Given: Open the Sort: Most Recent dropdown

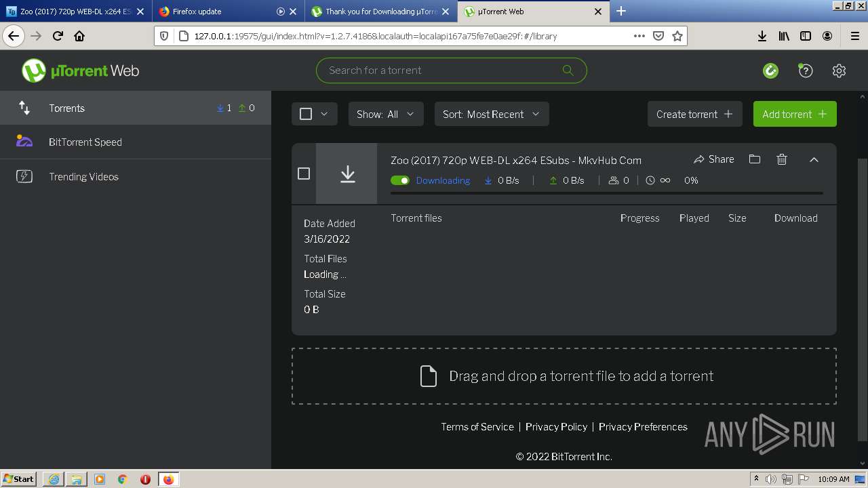Looking at the screenshot, I should (492, 114).
